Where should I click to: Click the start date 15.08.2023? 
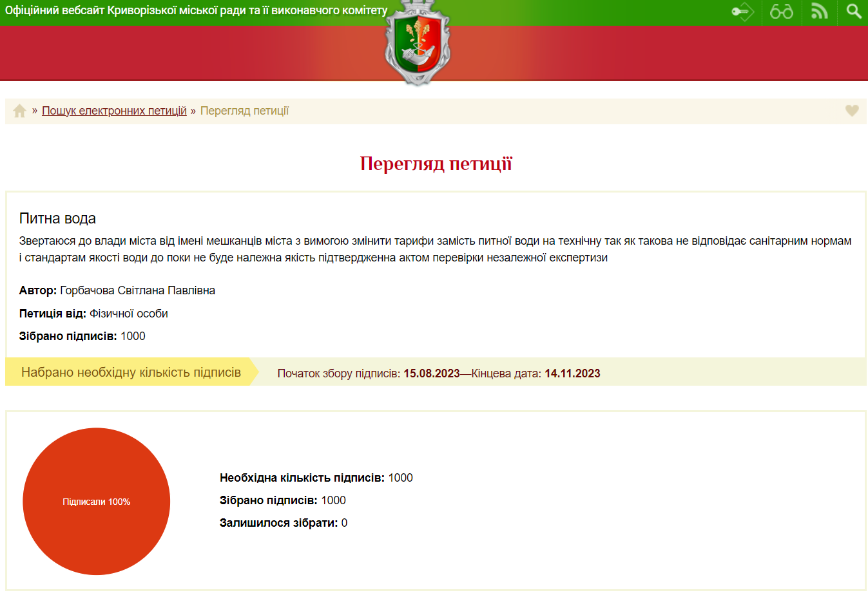431,373
